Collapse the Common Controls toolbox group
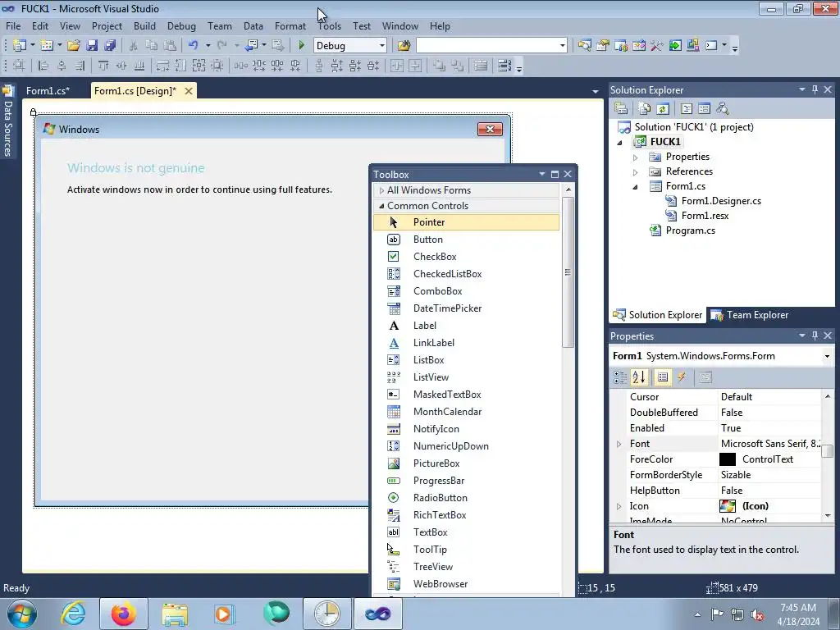This screenshot has width=840, height=630. pos(381,206)
